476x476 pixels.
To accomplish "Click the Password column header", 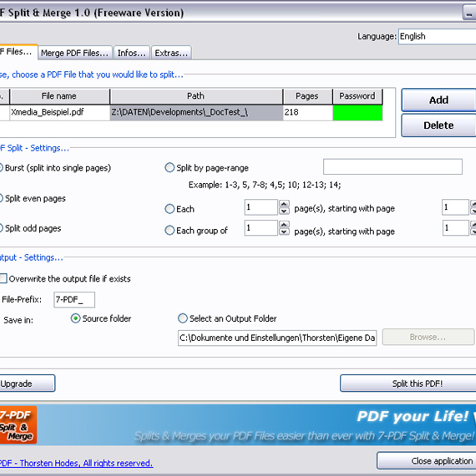I will click(x=358, y=96).
